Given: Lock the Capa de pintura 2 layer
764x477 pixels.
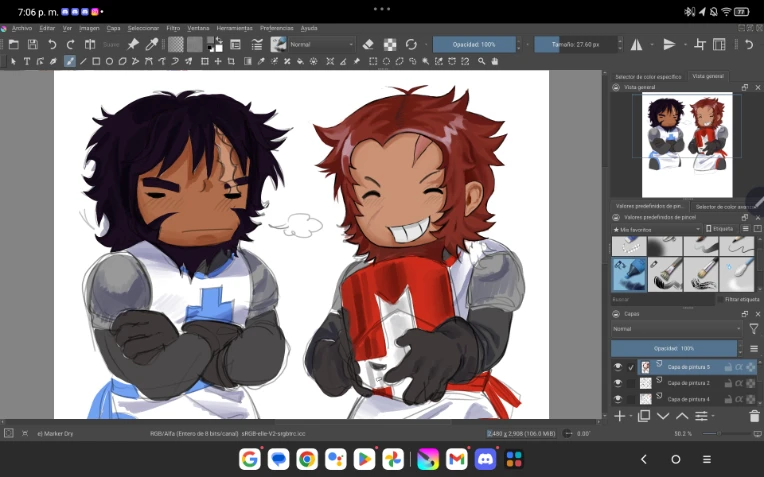Looking at the screenshot, I should pyautogui.click(x=728, y=383).
